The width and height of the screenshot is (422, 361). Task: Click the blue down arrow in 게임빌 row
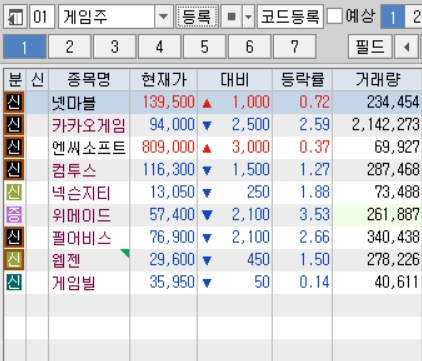tap(207, 283)
